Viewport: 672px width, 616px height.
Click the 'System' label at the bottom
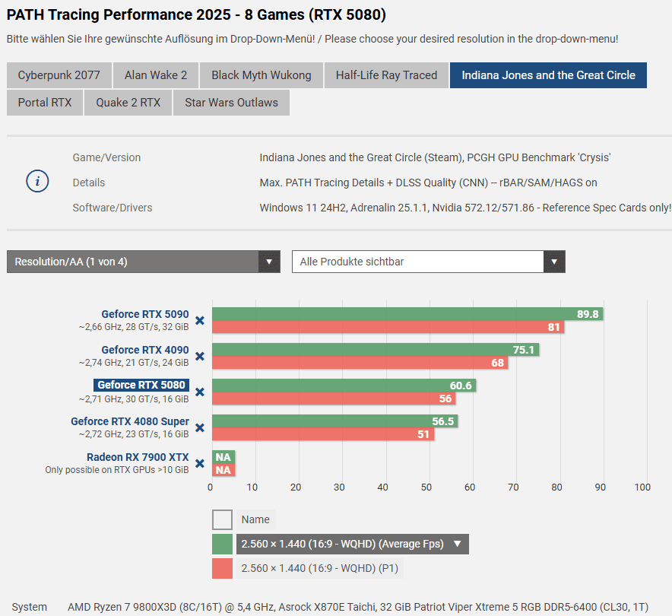coord(29,607)
